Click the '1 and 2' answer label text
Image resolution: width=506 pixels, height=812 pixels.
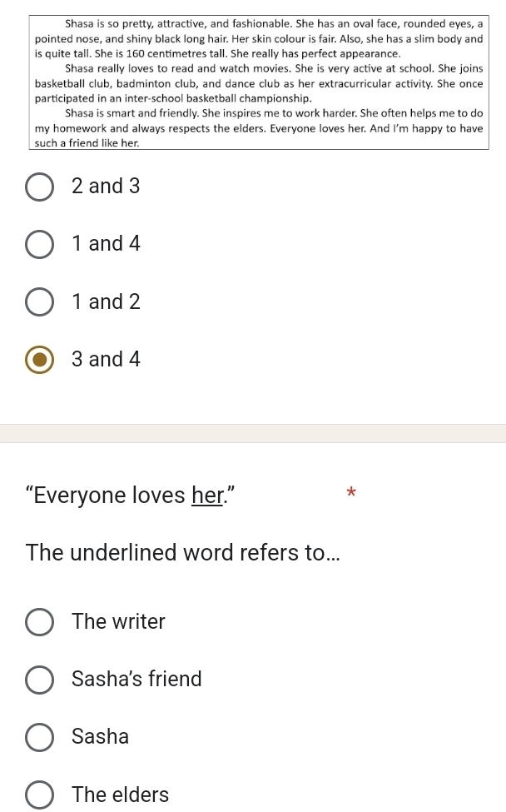click(106, 301)
